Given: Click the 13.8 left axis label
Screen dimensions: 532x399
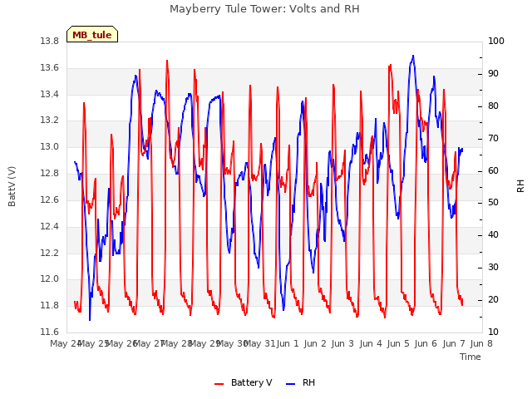Looking at the screenshot, I should tap(50, 42).
